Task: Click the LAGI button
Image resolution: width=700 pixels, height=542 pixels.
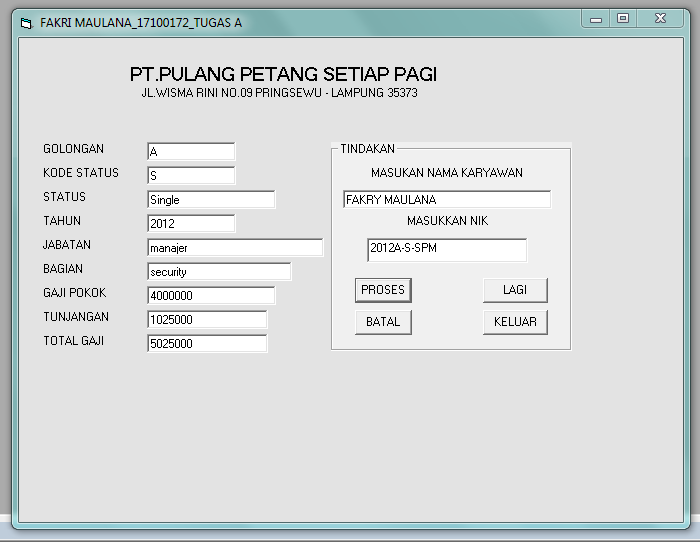Action: pyautogui.click(x=515, y=290)
